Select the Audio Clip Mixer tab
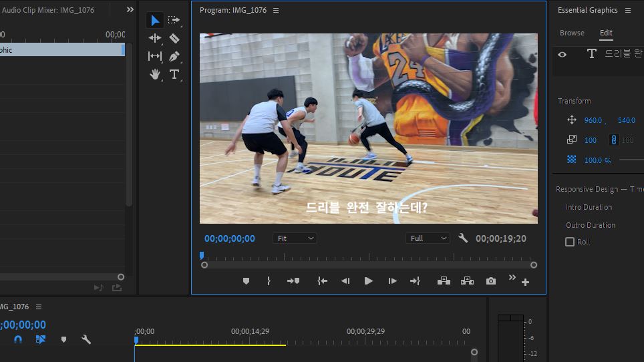 [48, 10]
